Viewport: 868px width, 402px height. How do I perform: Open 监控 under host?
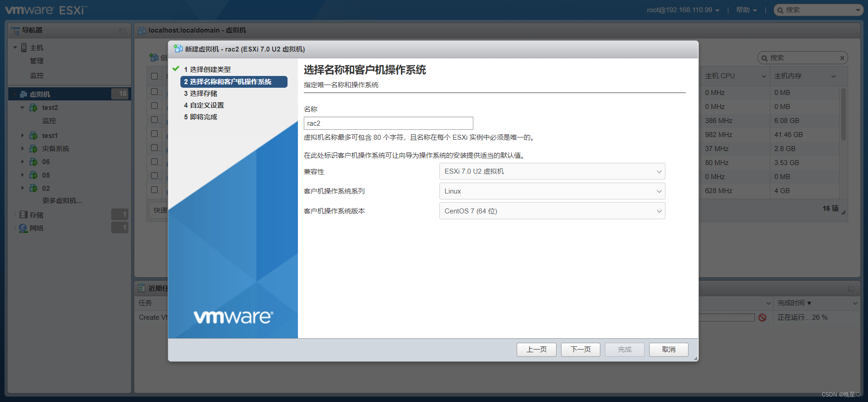pos(37,76)
